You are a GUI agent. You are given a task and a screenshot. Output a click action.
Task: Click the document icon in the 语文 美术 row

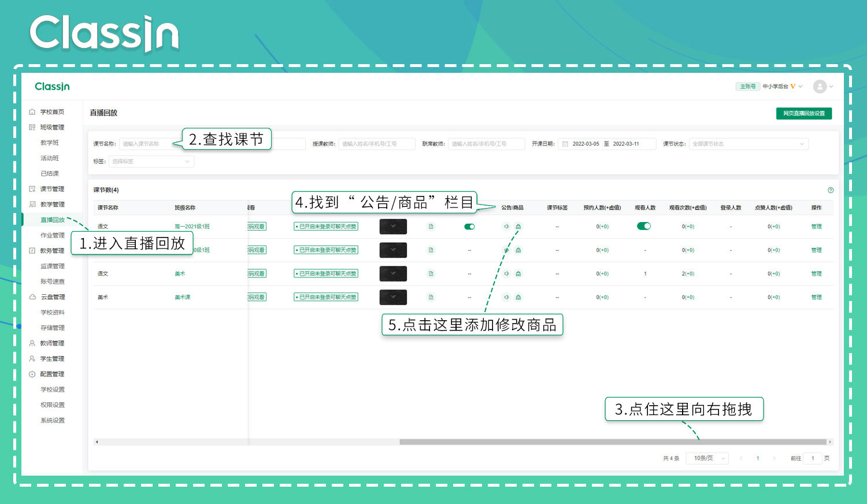point(431,273)
